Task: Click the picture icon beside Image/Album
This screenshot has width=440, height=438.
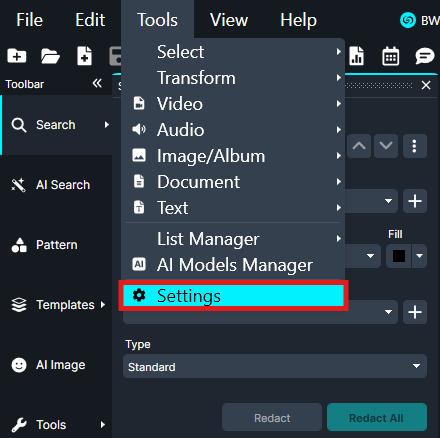Action: 139,155
